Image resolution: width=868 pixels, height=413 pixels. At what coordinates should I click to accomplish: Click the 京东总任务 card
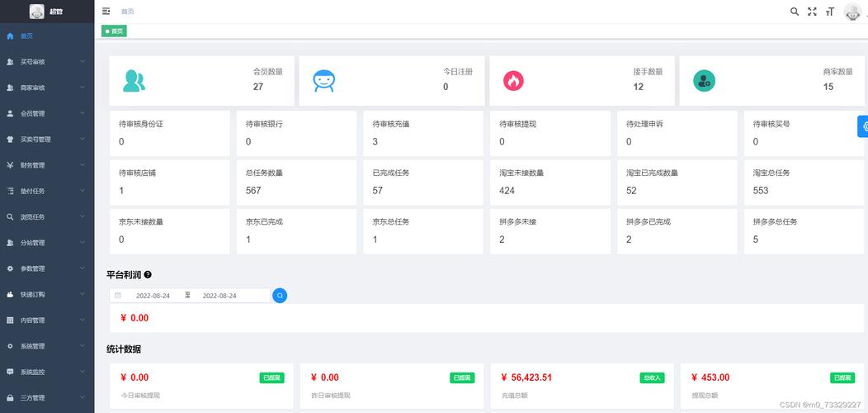coord(423,231)
